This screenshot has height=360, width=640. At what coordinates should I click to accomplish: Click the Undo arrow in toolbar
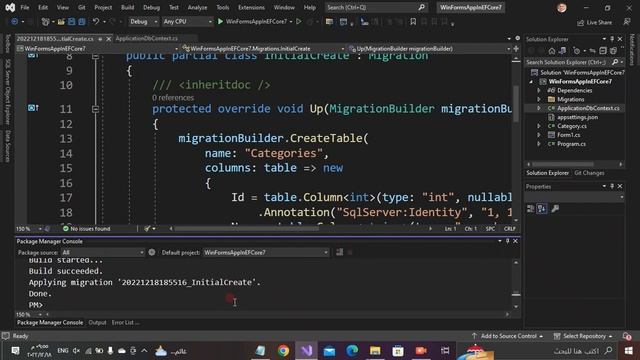click(x=96, y=22)
